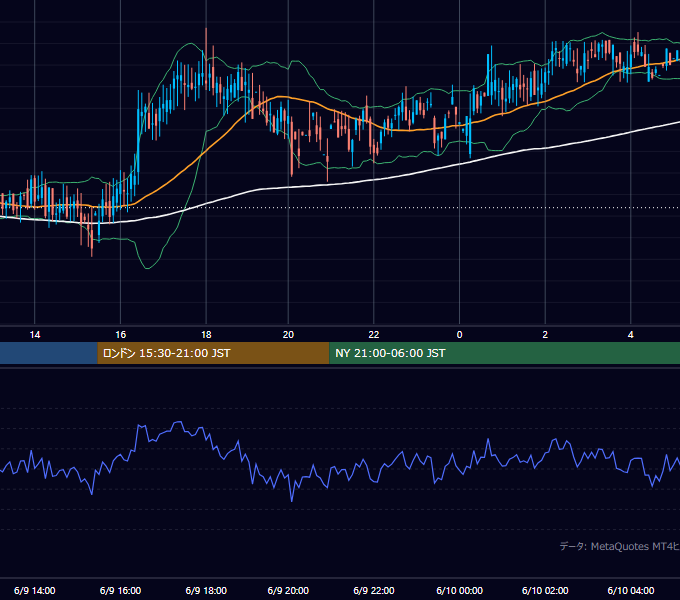Click the blue session band before ロンドン
This screenshot has height=600, width=680.
point(49,353)
